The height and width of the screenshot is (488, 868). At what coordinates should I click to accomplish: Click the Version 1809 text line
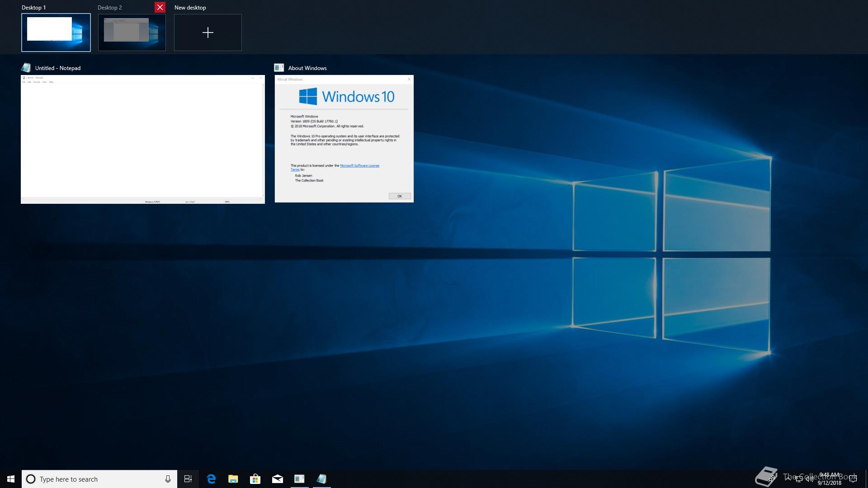pos(314,122)
